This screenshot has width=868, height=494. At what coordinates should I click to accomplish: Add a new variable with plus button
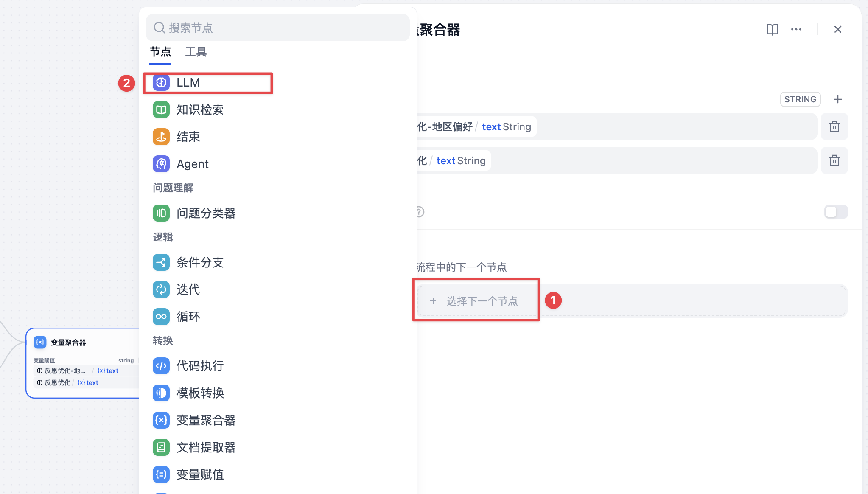[x=837, y=99]
